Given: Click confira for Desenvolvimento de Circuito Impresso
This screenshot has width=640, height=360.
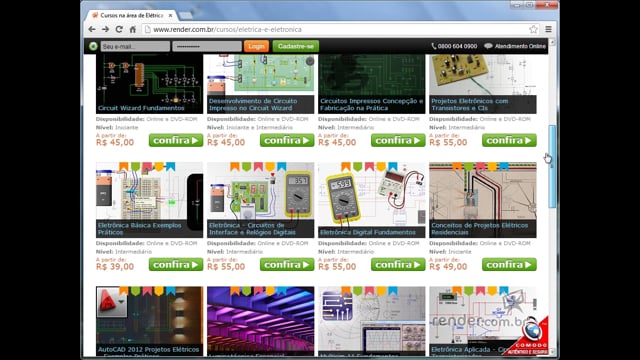Looking at the screenshot, I should (287, 140).
